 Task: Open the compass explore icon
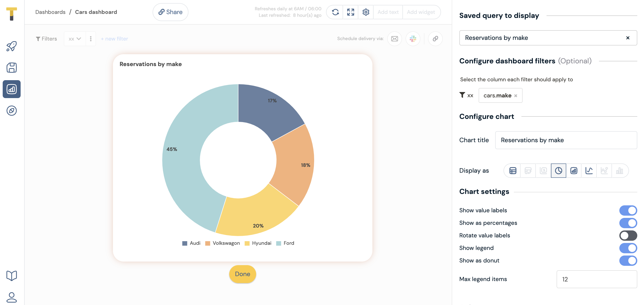pyautogui.click(x=11, y=111)
